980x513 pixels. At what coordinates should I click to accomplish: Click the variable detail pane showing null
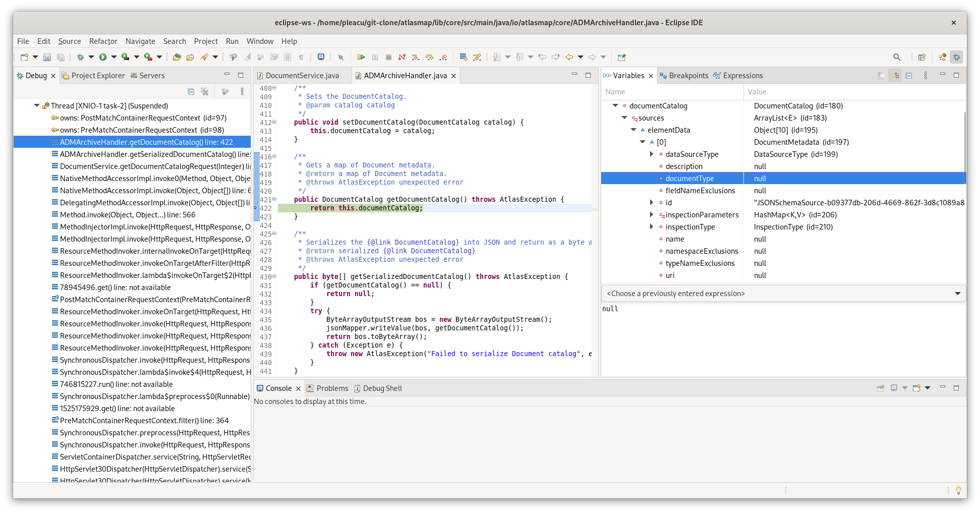click(x=784, y=340)
